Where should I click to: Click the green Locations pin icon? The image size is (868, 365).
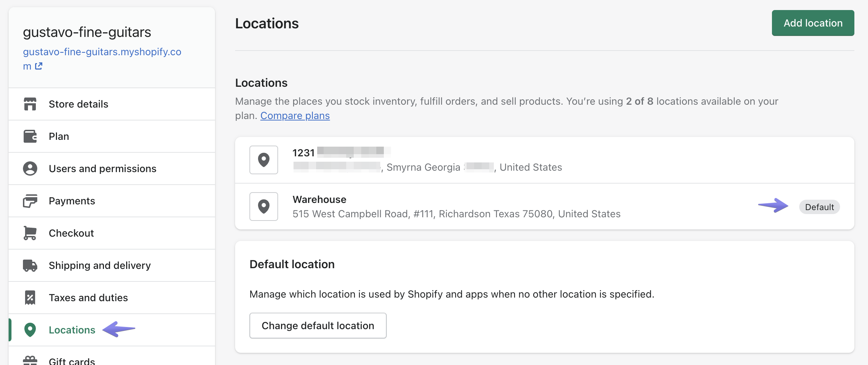click(30, 330)
